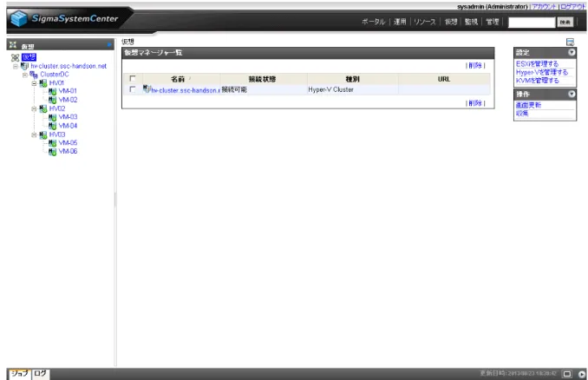Viewport: 588px width, 380px height.
Task: Click the hv-cluster manager icon in tree
Action: pyautogui.click(x=24, y=66)
